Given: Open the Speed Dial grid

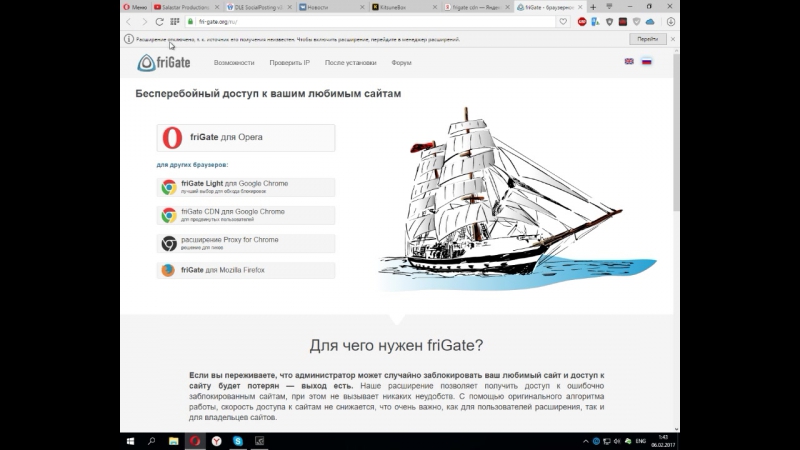Looking at the screenshot, I should [174, 21].
